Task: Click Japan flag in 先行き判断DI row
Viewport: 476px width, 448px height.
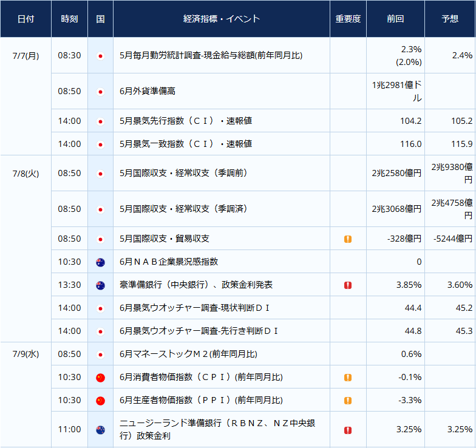Action: pos(101,331)
